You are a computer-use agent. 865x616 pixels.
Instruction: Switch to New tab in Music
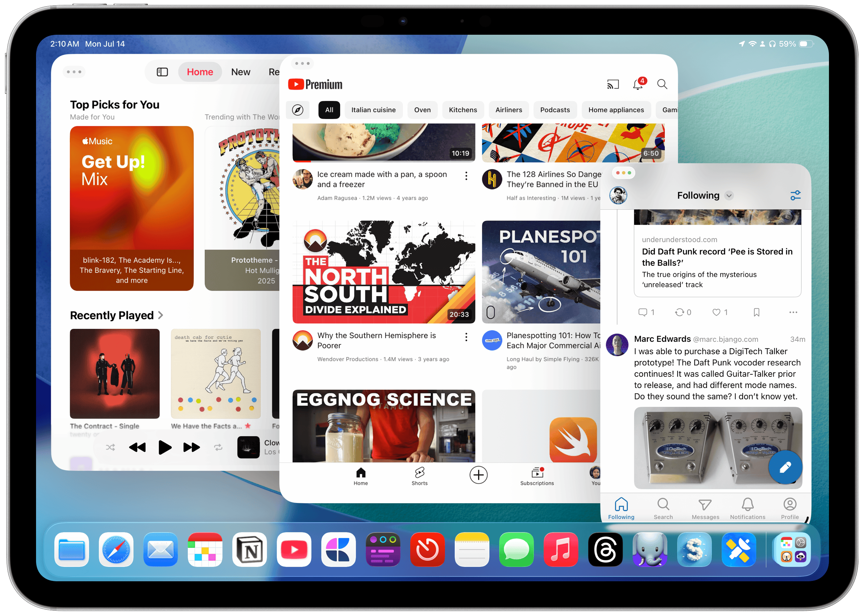click(241, 72)
